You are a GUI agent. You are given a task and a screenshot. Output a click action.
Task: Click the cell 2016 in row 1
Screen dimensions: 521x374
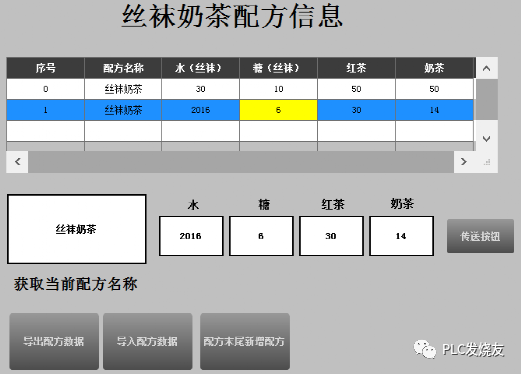click(x=200, y=110)
